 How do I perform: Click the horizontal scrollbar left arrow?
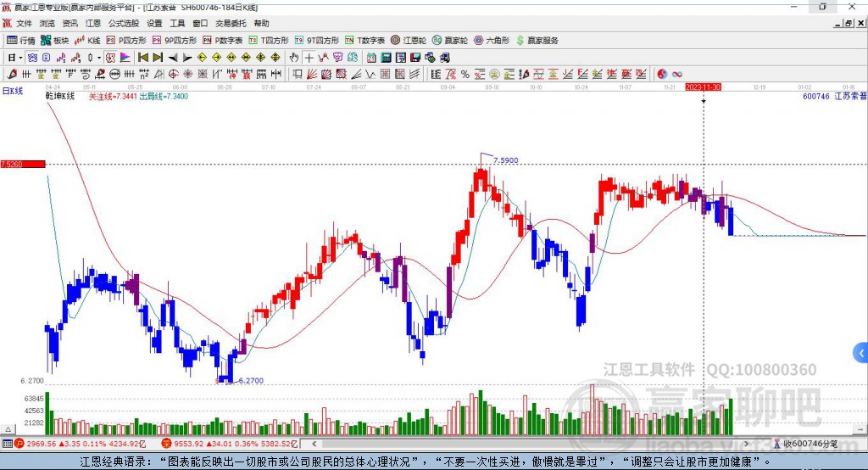[x=314, y=444]
